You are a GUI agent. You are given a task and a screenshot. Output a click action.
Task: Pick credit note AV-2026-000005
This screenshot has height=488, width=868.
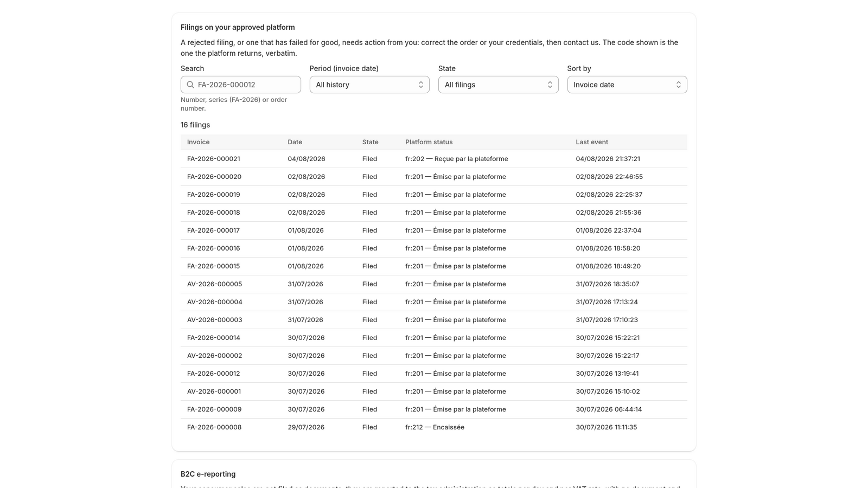coord(215,284)
